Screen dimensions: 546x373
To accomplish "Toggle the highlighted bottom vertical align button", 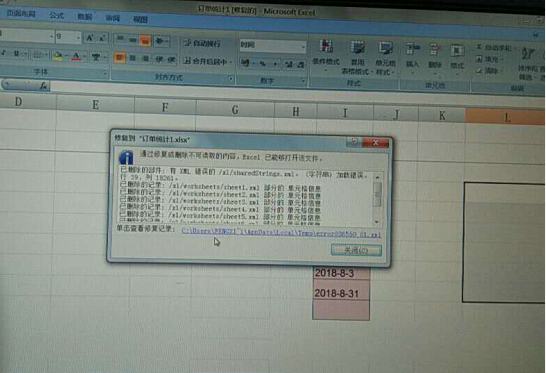I will 145,41.
